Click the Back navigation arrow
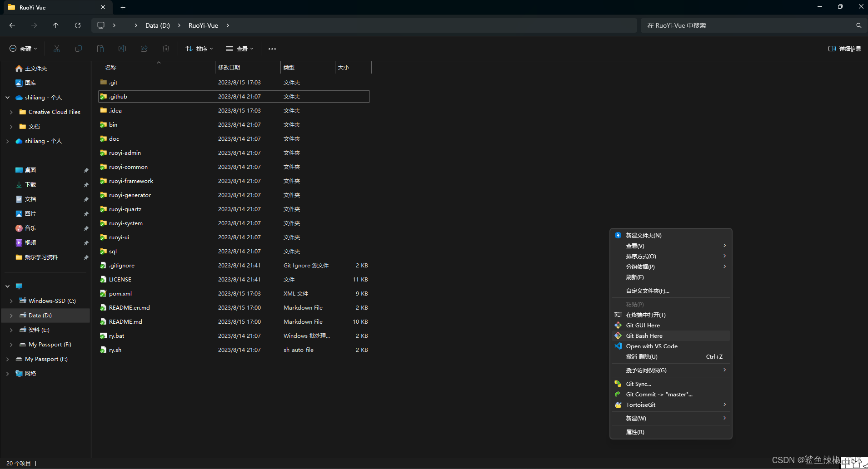This screenshot has width=868, height=469. [12, 25]
